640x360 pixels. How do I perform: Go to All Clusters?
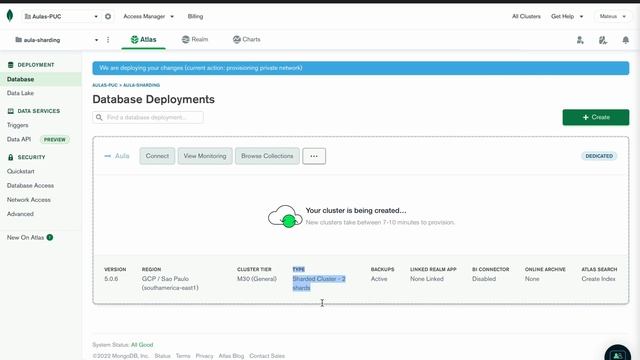tap(526, 16)
